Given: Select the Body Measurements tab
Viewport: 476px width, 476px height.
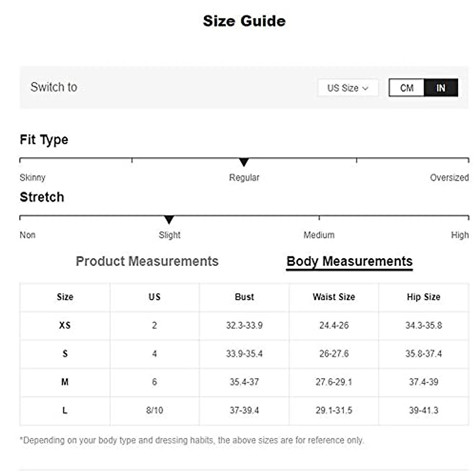Looking at the screenshot, I should coord(349,261).
